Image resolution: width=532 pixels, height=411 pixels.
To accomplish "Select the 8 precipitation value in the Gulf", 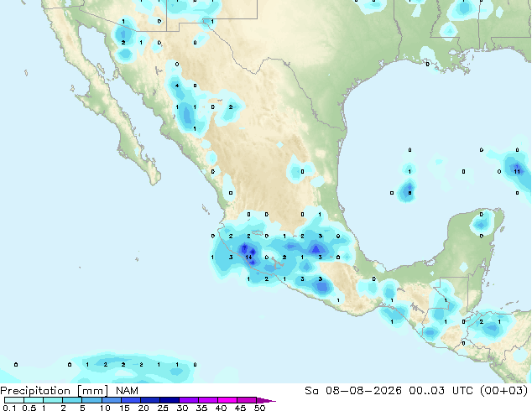I will click(x=409, y=193).
